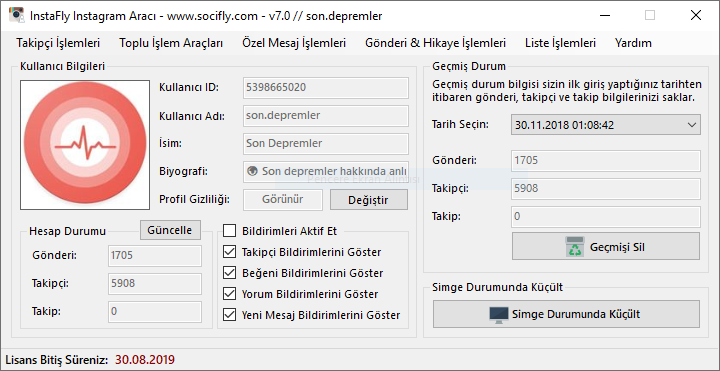Click Takipçi field in Hesap Durumu

click(x=155, y=284)
